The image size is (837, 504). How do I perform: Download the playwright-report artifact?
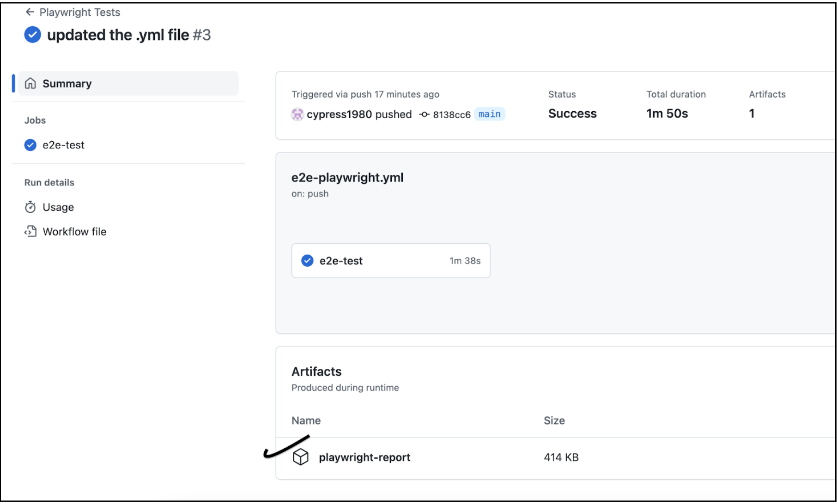coord(364,457)
